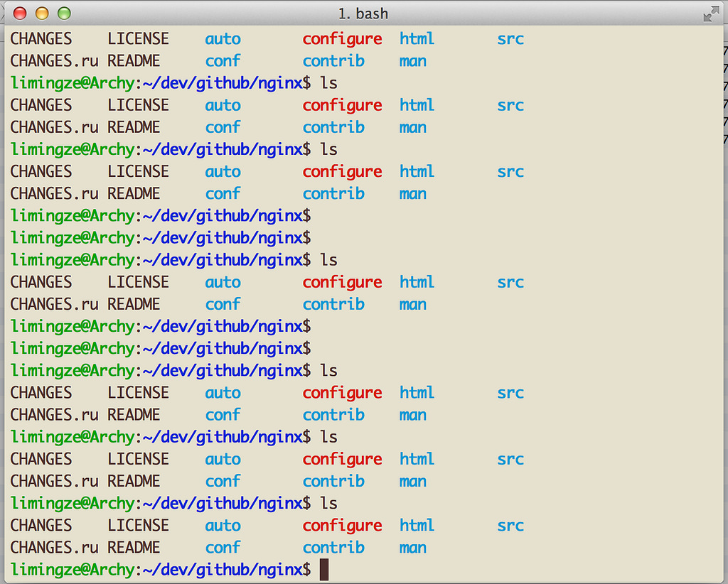Click "CHANGES.ru" in the final ls output
The width and height of the screenshot is (728, 584).
click(54, 547)
